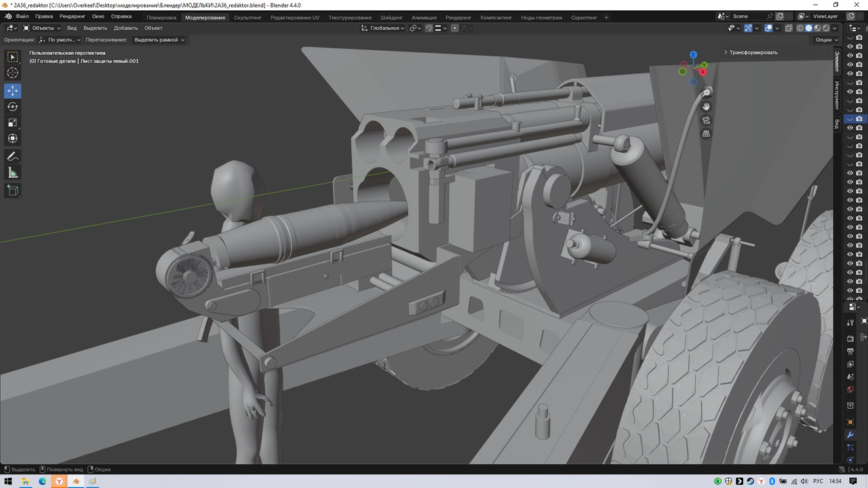
Task: Switch to Solid viewport shading
Action: click(x=808, y=28)
